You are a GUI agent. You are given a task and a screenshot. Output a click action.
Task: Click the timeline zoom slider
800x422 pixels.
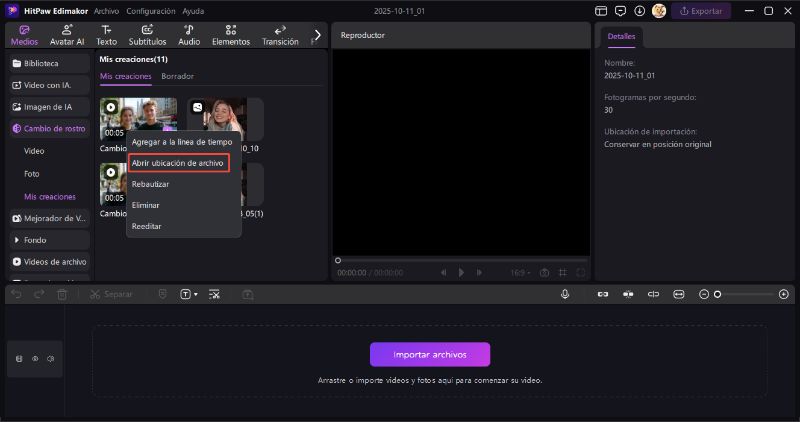tap(745, 294)
